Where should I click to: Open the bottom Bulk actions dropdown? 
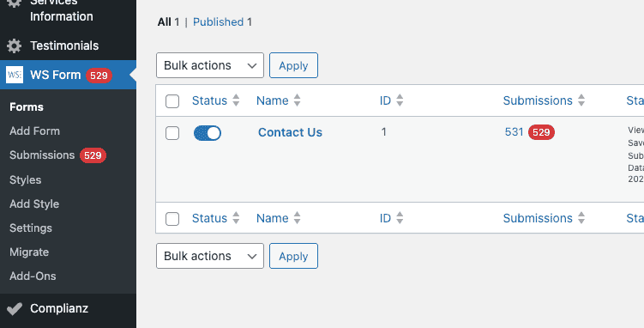coord(210,256)
